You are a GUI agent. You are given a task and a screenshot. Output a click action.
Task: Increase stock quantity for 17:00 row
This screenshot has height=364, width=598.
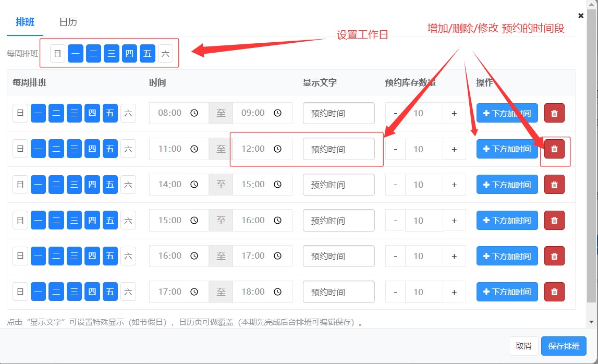click(x=454, y=292)
